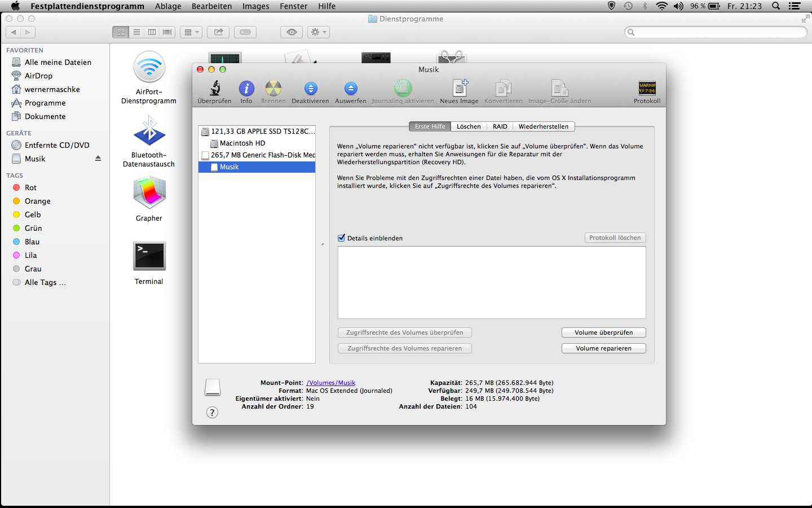Eject the volume with Auswerfen icon
812x508 pixels.
pos(350,89)
